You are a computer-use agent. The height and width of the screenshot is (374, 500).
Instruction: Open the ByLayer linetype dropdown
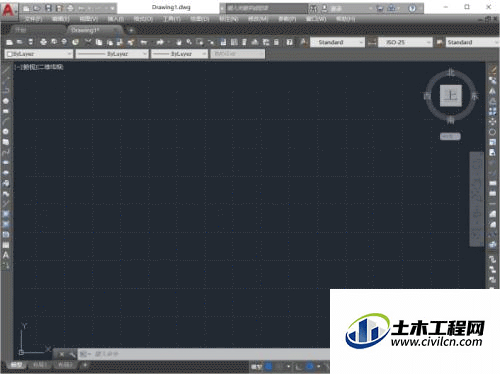[112, 54]
